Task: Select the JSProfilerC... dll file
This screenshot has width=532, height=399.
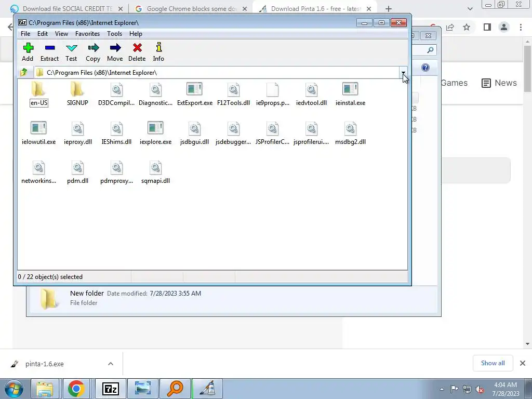Action: pyautogui.click(x=272, y=134)
